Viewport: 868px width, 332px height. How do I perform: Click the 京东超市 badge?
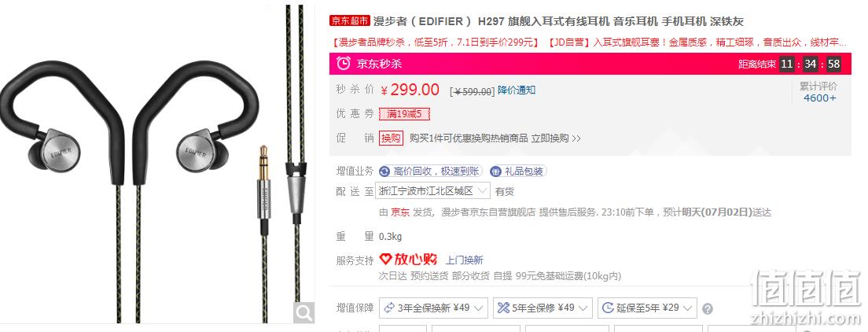tap(349, 21)
